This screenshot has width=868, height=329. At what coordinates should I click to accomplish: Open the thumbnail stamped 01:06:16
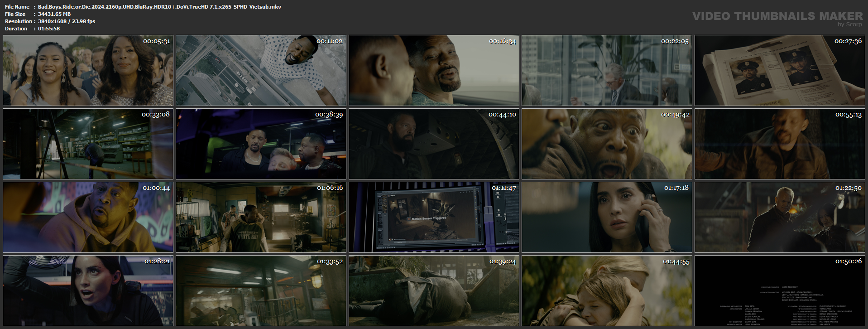261,217
